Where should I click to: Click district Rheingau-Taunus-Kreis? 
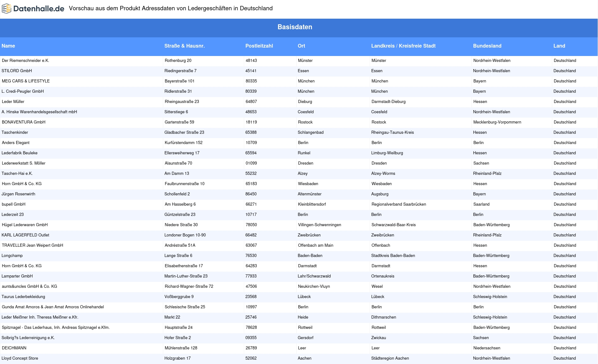coord(392,132)
